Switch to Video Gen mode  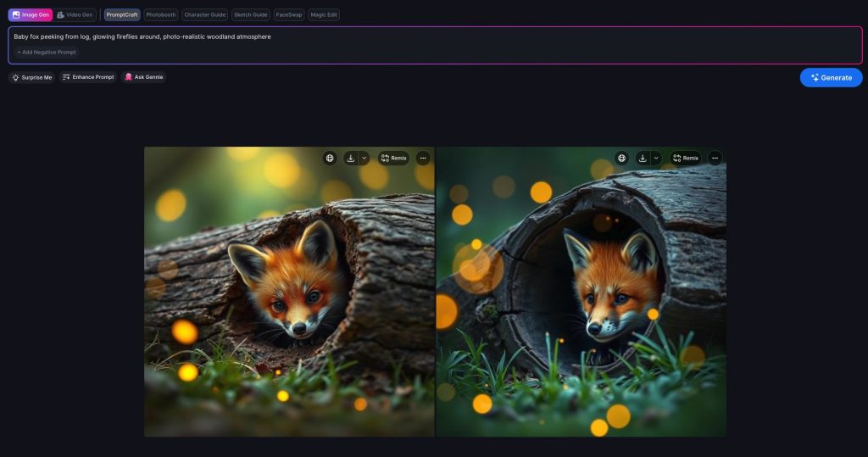point(75,14)
